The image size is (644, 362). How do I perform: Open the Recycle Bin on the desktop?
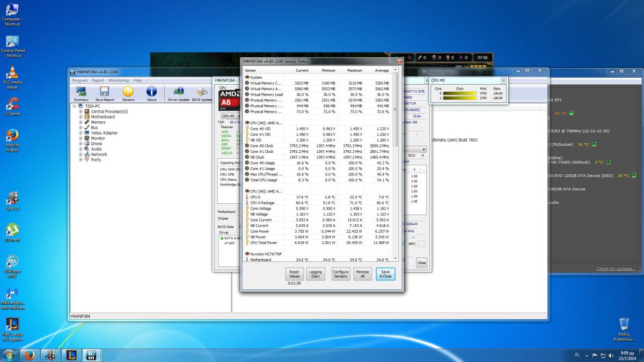click(624, 329)
